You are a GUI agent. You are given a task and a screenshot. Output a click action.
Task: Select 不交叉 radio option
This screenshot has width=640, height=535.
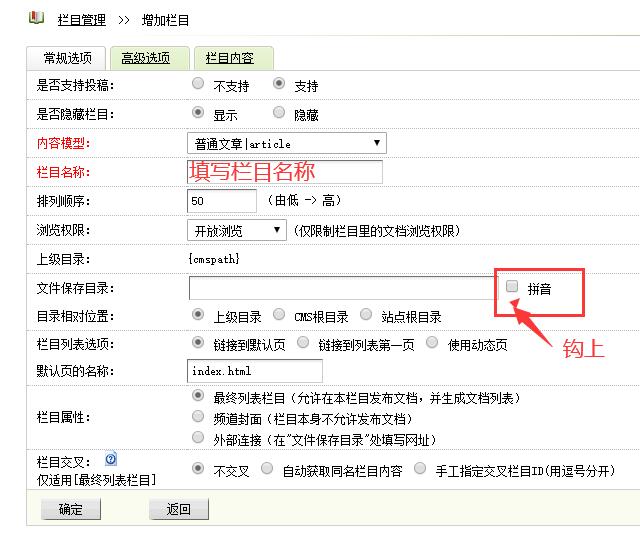tap(198, 468)
